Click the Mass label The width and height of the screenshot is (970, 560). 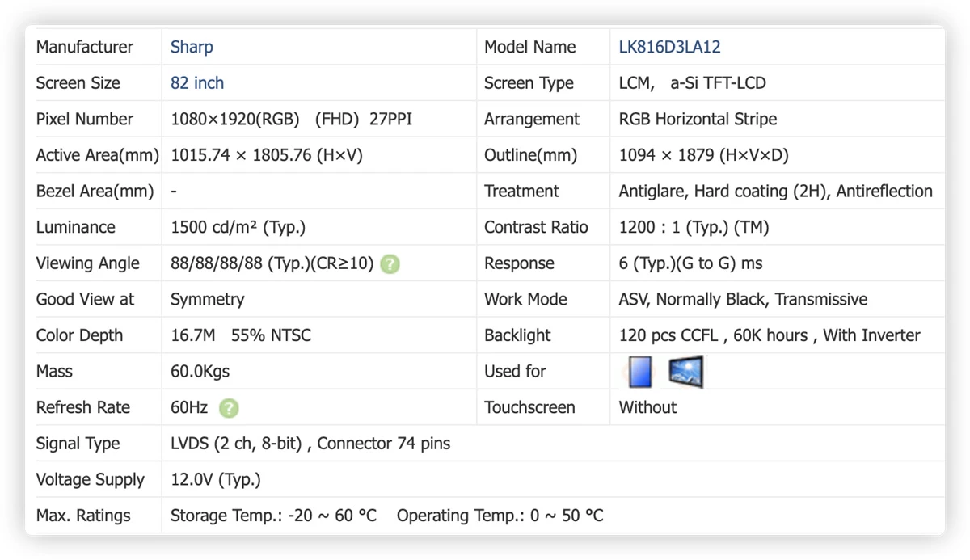pyautogui.click(x=54, y=372)
